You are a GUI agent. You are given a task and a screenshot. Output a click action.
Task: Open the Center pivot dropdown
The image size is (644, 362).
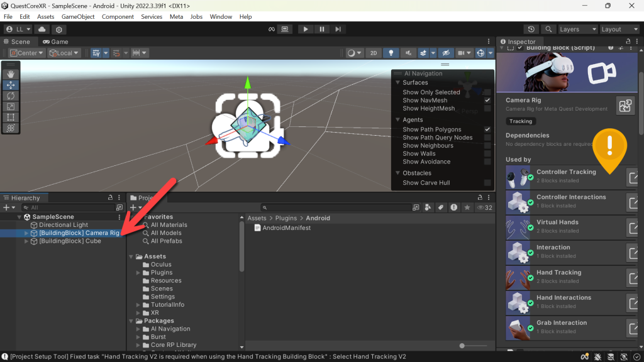coord(26,53)
